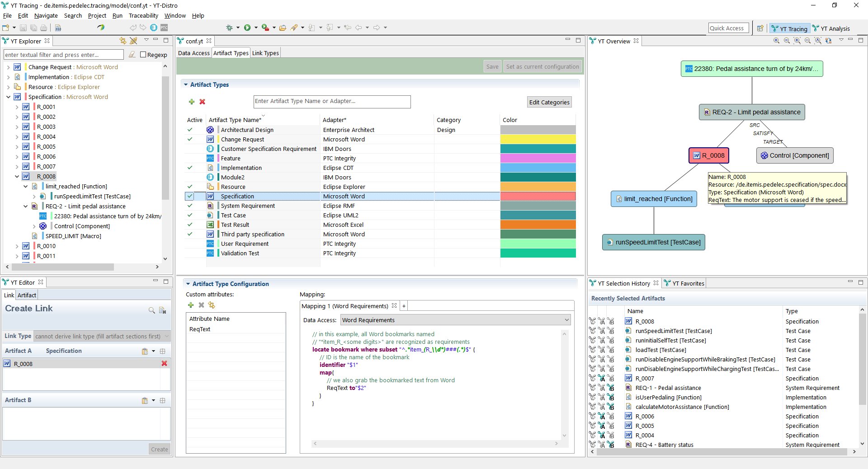The image size is (868, 469).
Task: Switch to the Link Types tab
Action: coord(265,52)
